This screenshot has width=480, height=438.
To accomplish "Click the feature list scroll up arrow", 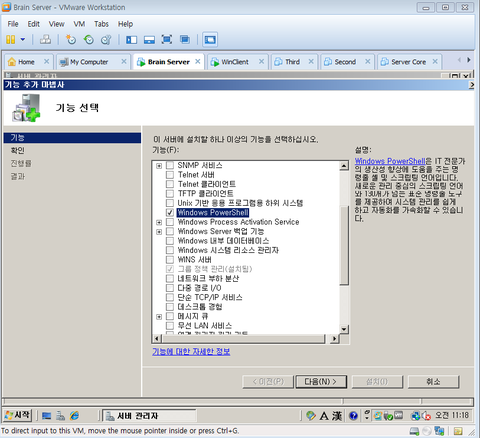I will [x=344, y=166].
